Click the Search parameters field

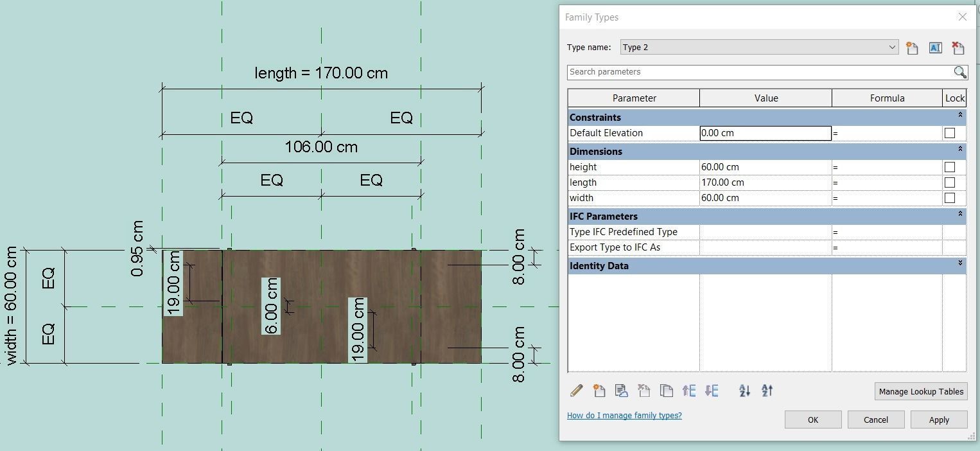758,72
